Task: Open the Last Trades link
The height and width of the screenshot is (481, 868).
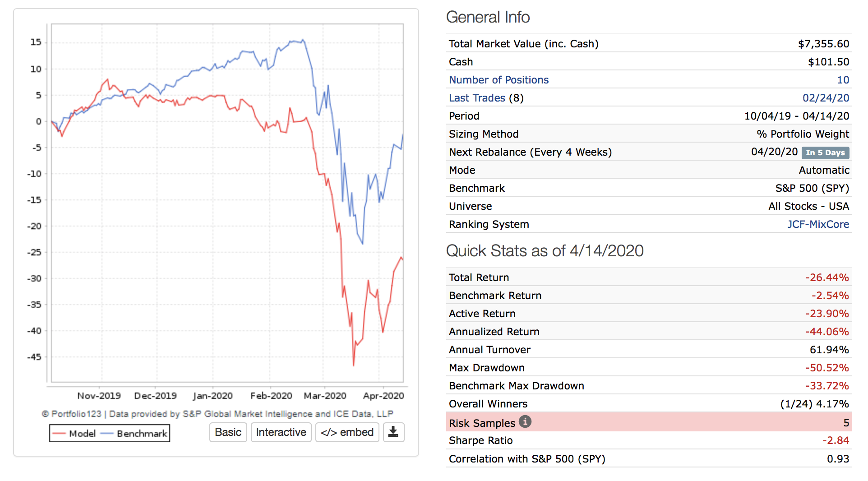Action: pos(477,98)
